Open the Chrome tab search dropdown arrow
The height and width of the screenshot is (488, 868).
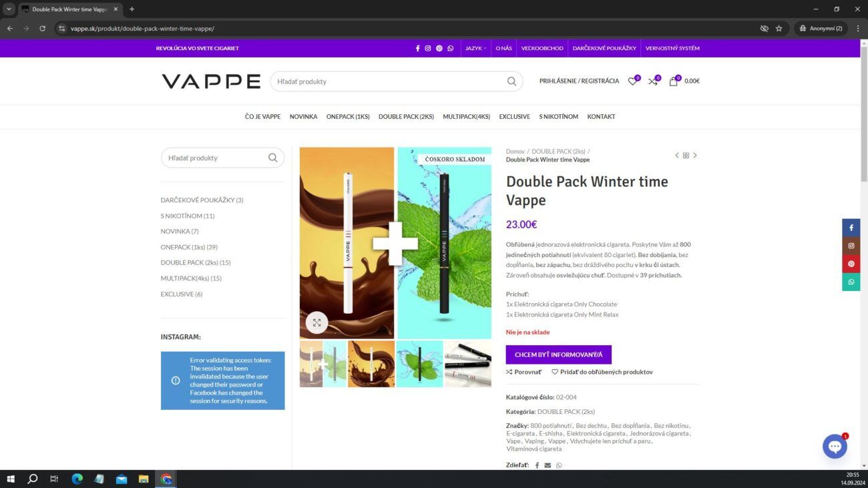[x=9, y=9]
